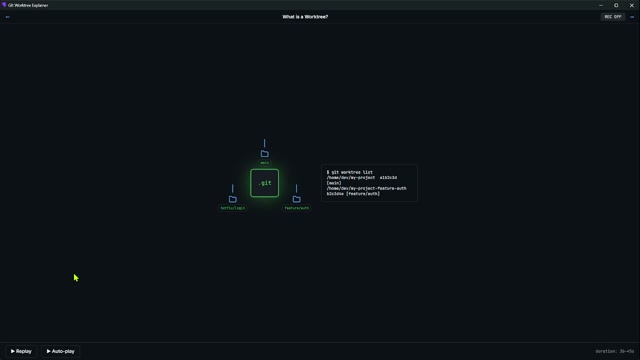Go back with the left arrow

click(x=7, y=17)
